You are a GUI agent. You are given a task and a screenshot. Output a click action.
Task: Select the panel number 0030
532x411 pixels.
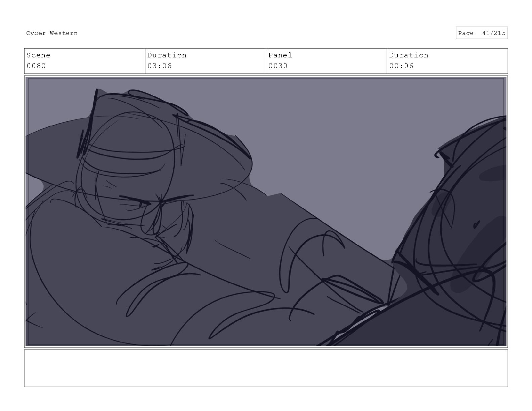coord(278,66)
